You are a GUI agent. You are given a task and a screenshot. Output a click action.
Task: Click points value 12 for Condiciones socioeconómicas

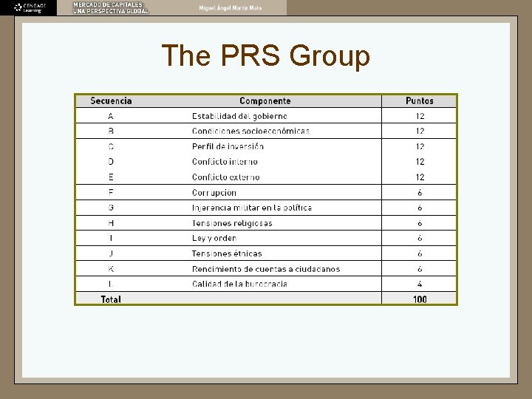[420, 131]
